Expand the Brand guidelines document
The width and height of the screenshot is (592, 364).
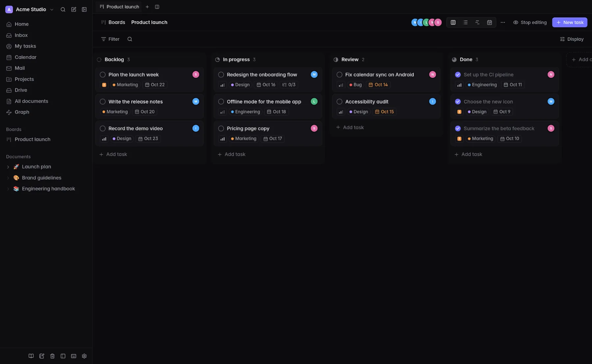pos(8,178)
